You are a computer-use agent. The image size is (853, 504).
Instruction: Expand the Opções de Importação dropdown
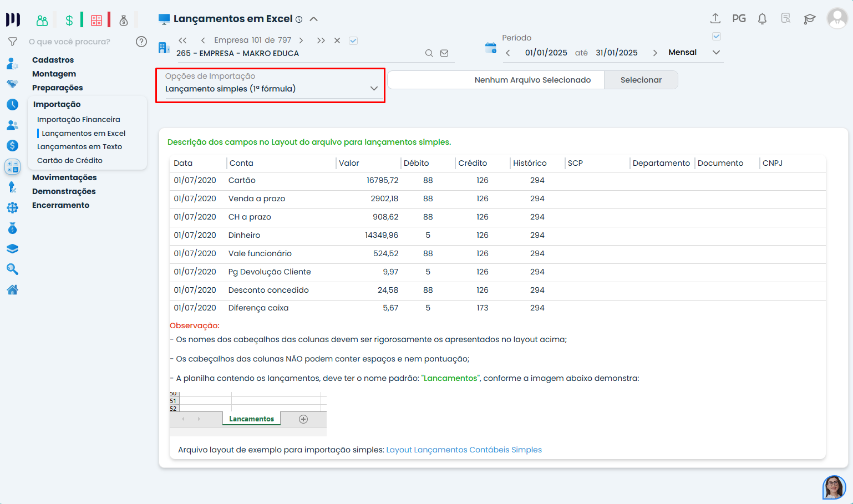pos(374,89)
